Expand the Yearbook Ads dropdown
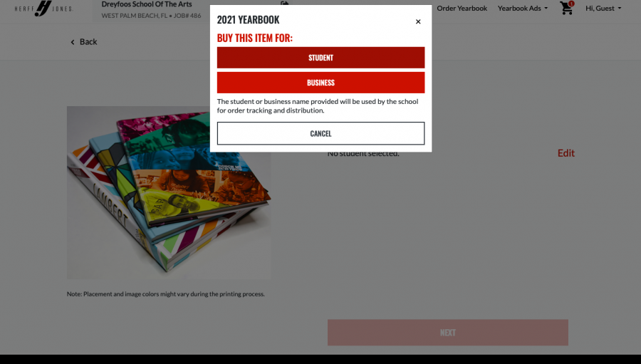This screenshot has height=364, width=641. click(523, 8)
